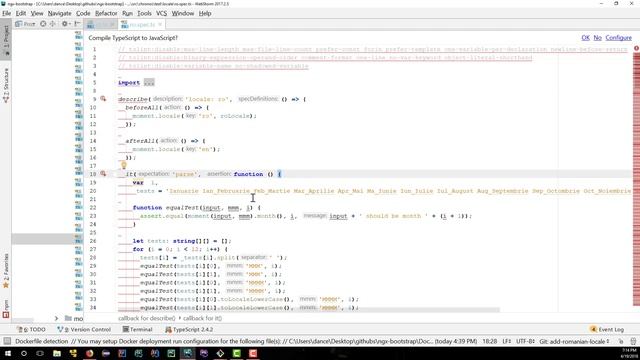Screen dimensions: 640x360
Task: Click OK to compile TypeScript
Action: [x=585, y=38]
